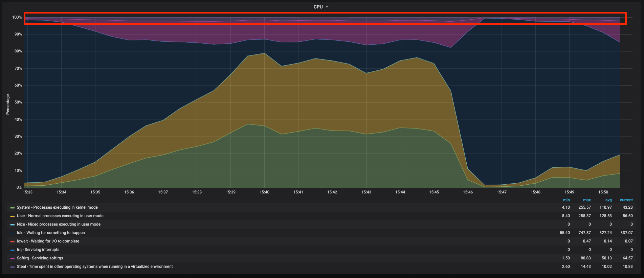Click the Steal series purple color swatch
This screenshot has width=644, height=278.
13,267
